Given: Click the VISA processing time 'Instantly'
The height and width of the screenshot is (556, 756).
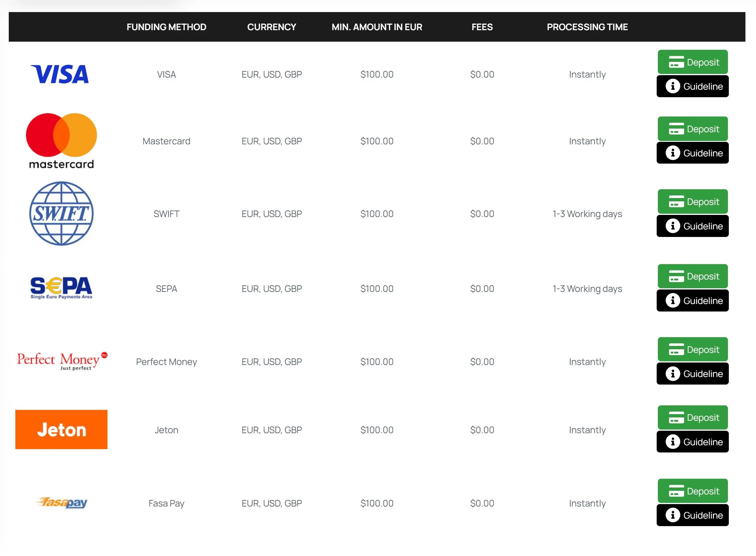Looking at the screenshot, I should tap(587, 74).
